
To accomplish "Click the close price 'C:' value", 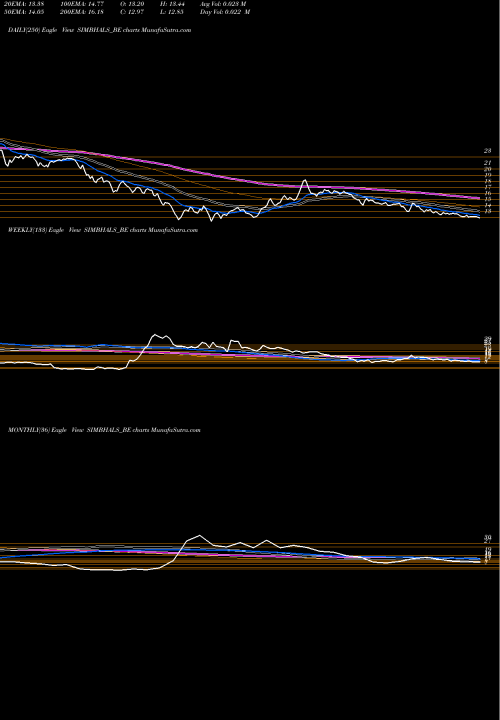I will click(x=133, y=12).
